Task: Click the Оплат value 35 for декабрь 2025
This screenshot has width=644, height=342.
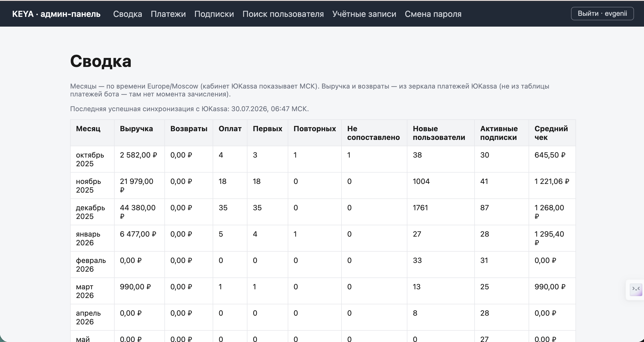Action: coord(223,208)
